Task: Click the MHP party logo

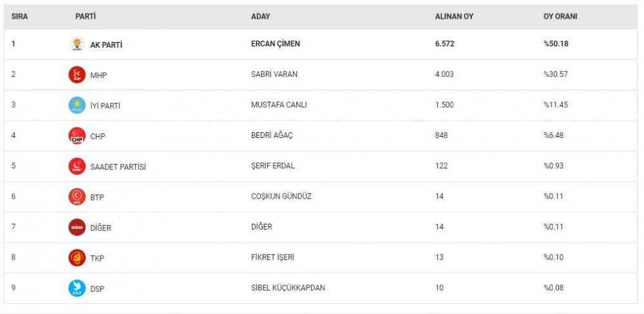Action: tap(77, 75)
